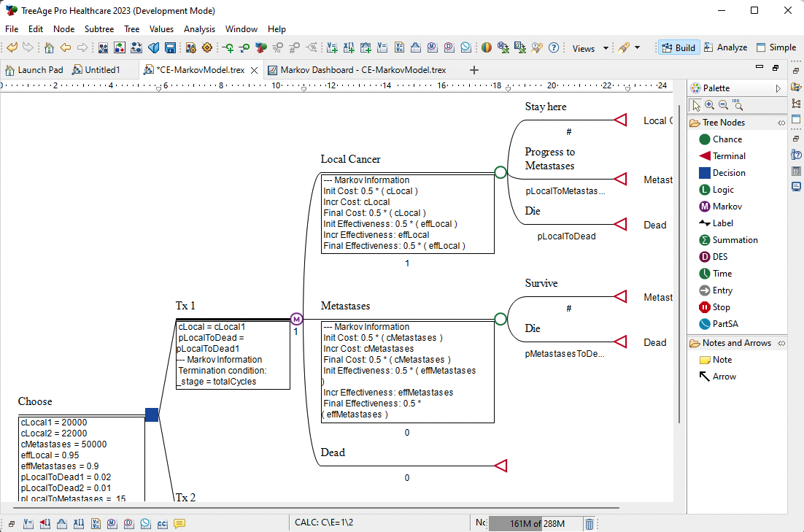Open the Analysis menu
The width and height of the screenshot is (804, 532).
(x=199, y=29)
